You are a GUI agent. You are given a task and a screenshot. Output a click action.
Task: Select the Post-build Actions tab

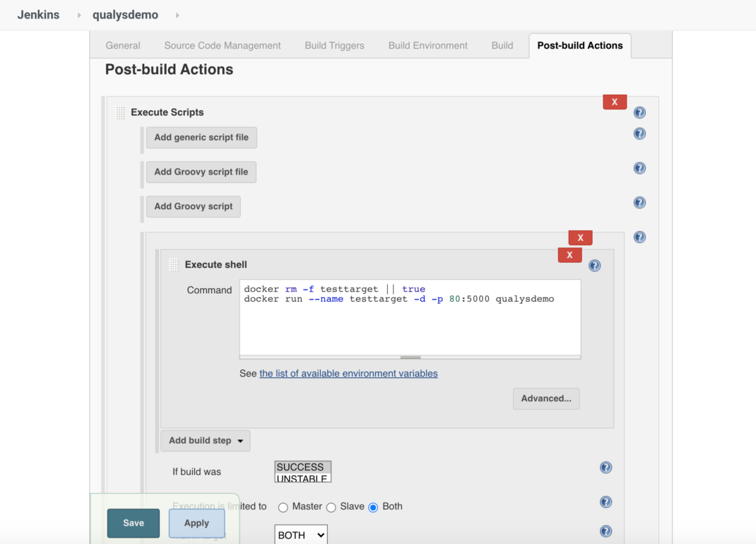[580, 45]
